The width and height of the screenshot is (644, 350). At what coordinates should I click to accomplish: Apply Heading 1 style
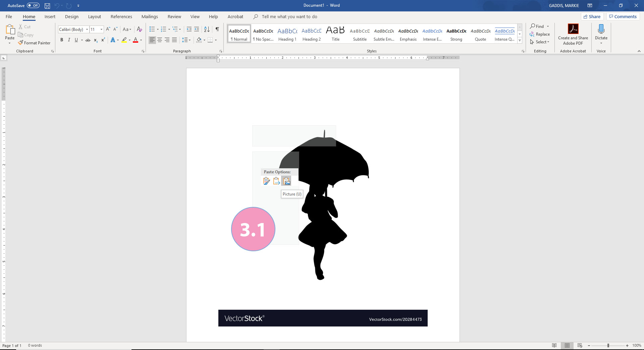(287, 34)
